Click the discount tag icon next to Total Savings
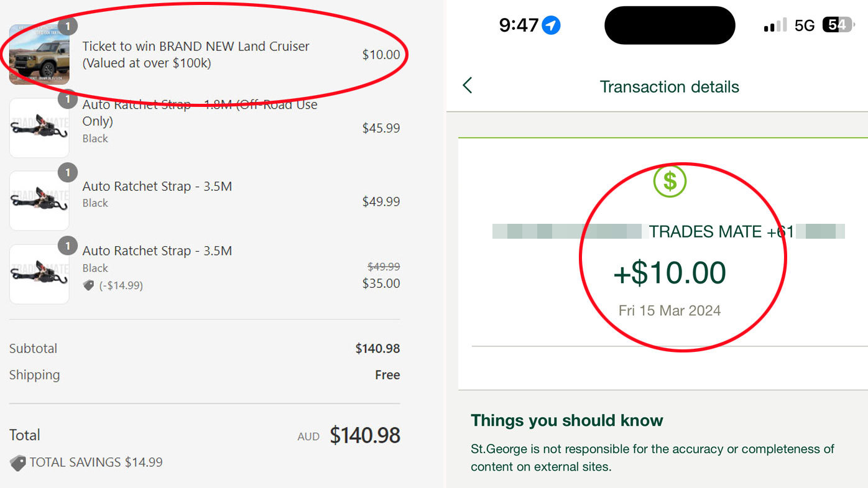This screenshot has height=488, width=868. [x=18, y=463]
